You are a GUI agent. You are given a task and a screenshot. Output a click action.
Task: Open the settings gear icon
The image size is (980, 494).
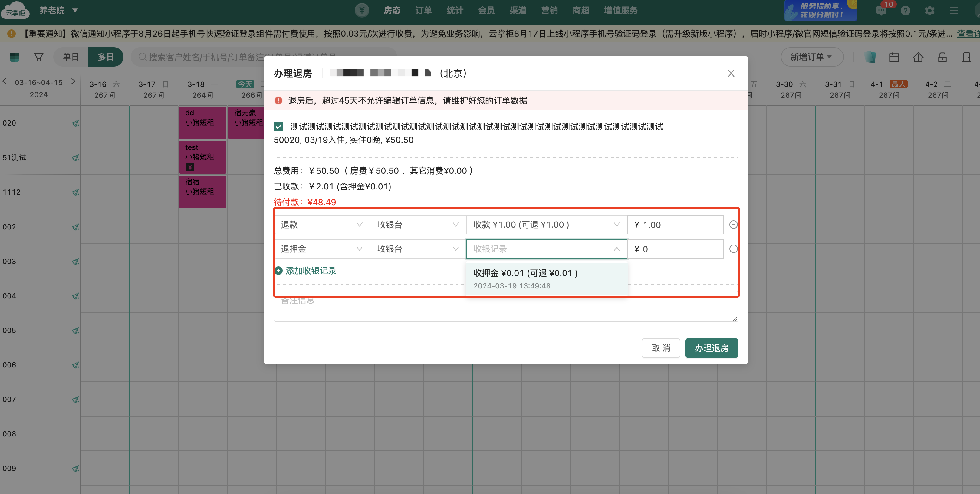pyautogui.click(x=929, y=11)
